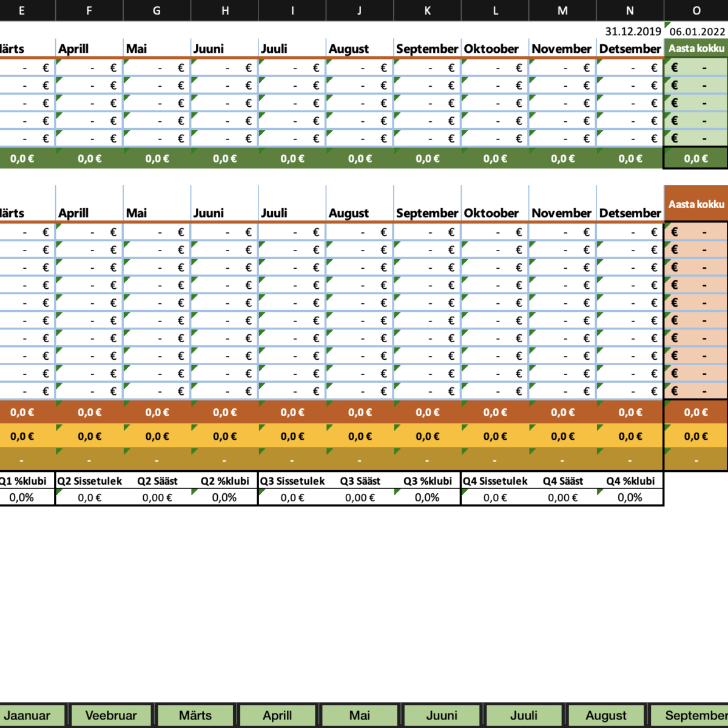This screenshot has height=728, width=728.
Task: Open the Märts sheet tab
Action: coord(195,715)
